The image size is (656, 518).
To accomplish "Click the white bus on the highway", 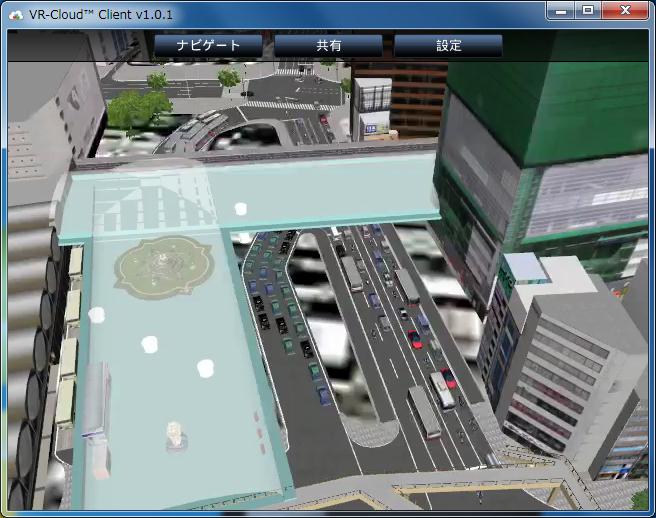I will pyautogui.click(x=443, y=390).
